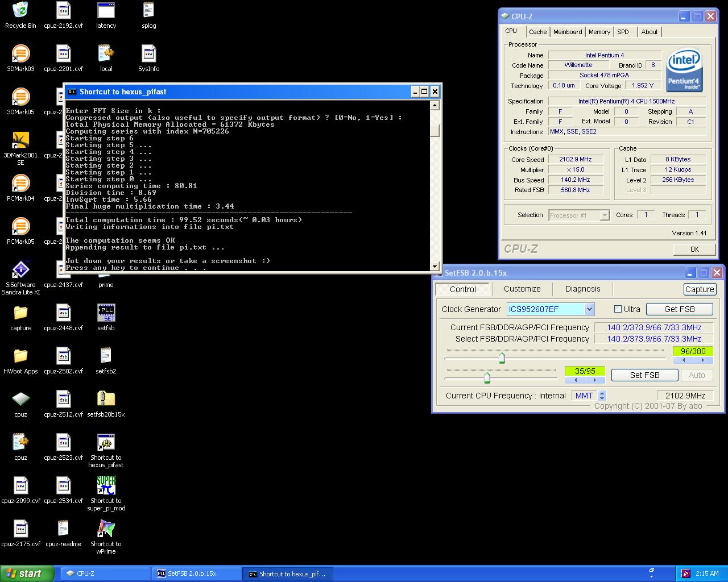Launch Shortcut to wPrime desktop icon
The width and height of the screenshot is (728, 582).
(106, 529)
